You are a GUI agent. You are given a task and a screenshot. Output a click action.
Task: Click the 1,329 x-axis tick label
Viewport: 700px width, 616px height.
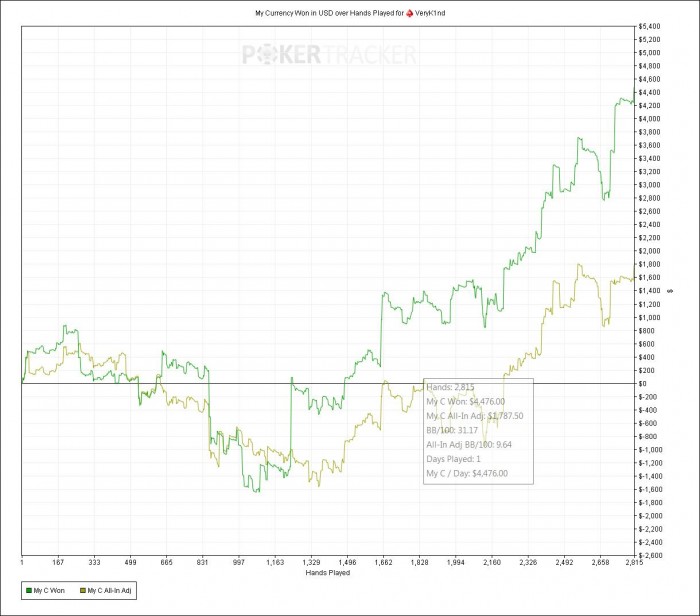pyautogui.click(x=311, y=562)
